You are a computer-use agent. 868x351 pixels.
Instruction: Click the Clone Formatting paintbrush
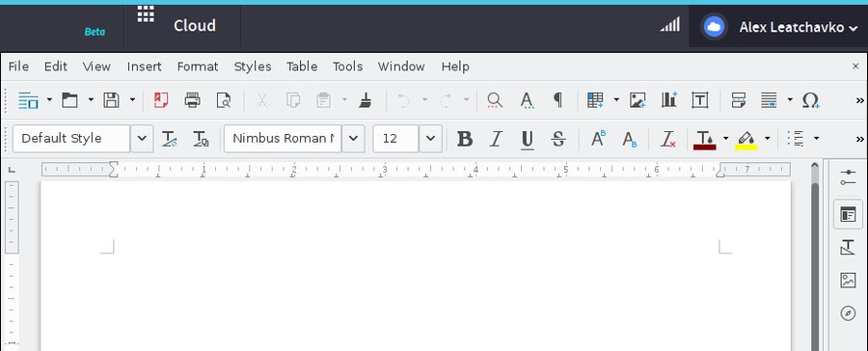(365, 100)
